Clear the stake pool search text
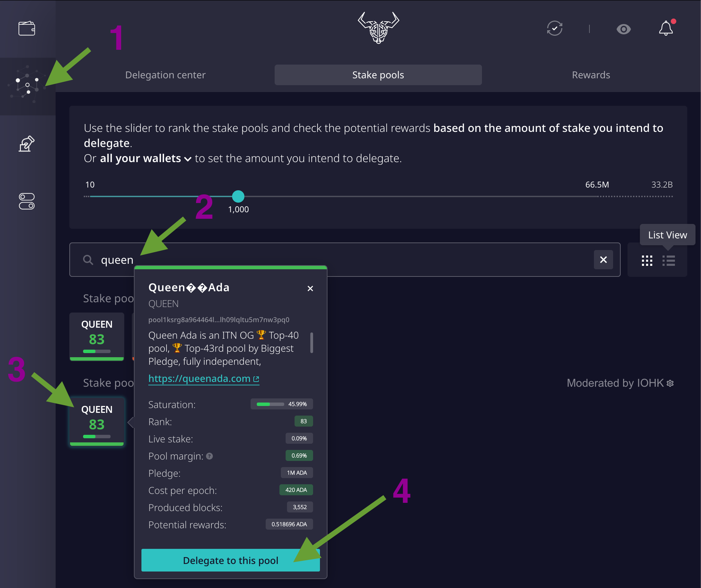 (603, 260)
